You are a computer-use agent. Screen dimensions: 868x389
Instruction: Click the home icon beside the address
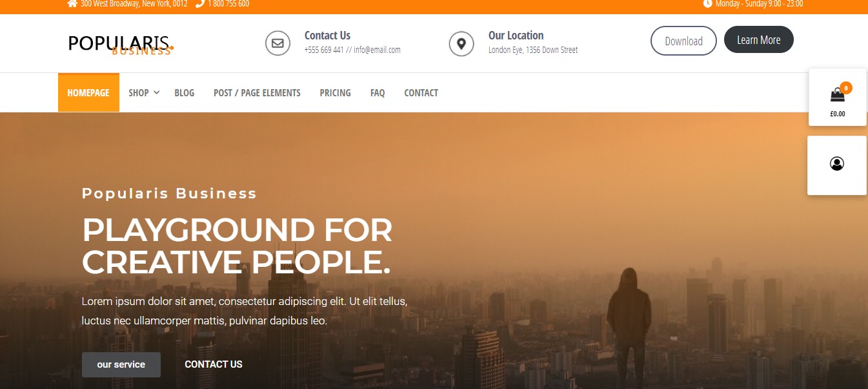pyautogui.click(x=72, y=4)
